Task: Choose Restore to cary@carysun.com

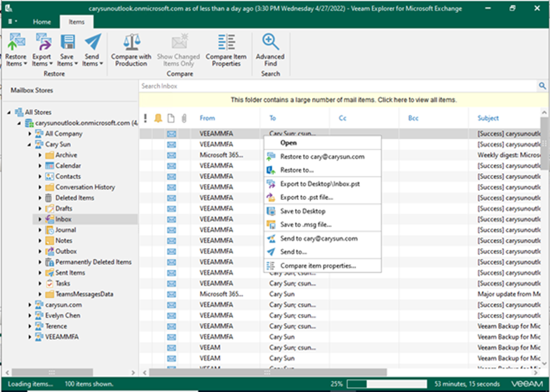Action: pyautogui.click(x=322, y=157)
